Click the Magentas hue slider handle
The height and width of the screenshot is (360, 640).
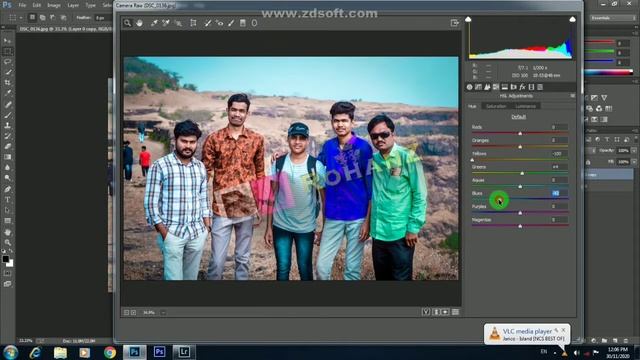click(520, 226)
